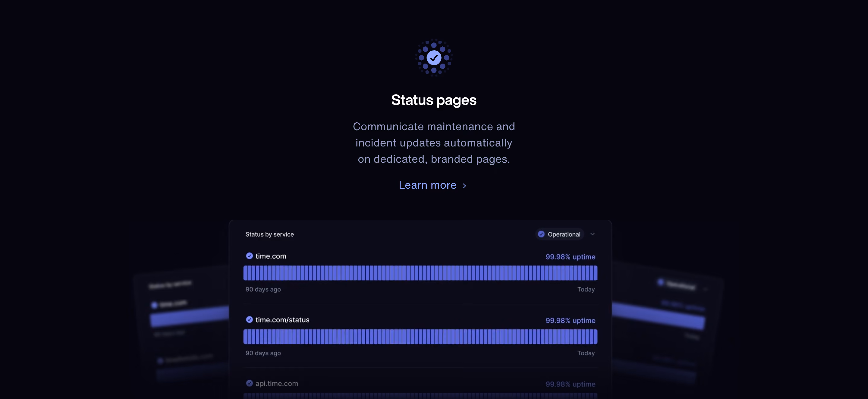
Task: Click 'Today' label under time.com bar
Action: pos(586,290)
